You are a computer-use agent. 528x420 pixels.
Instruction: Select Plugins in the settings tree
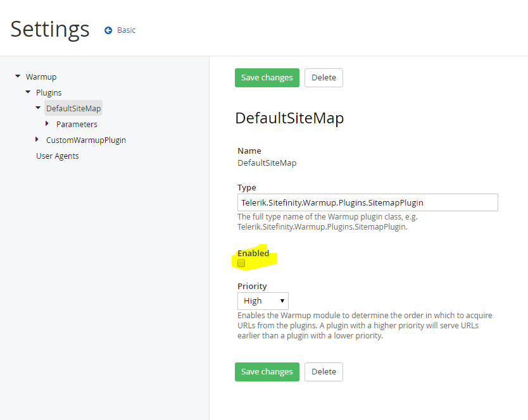[x=49, y=93]
